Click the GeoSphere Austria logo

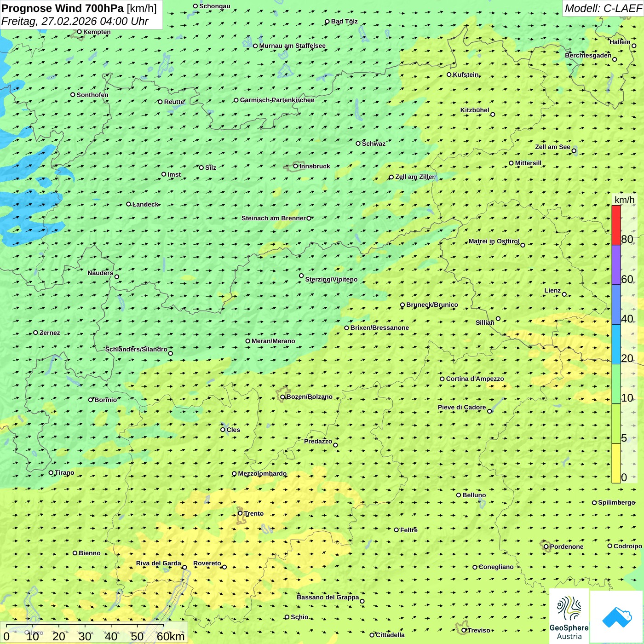click(569, 615)
